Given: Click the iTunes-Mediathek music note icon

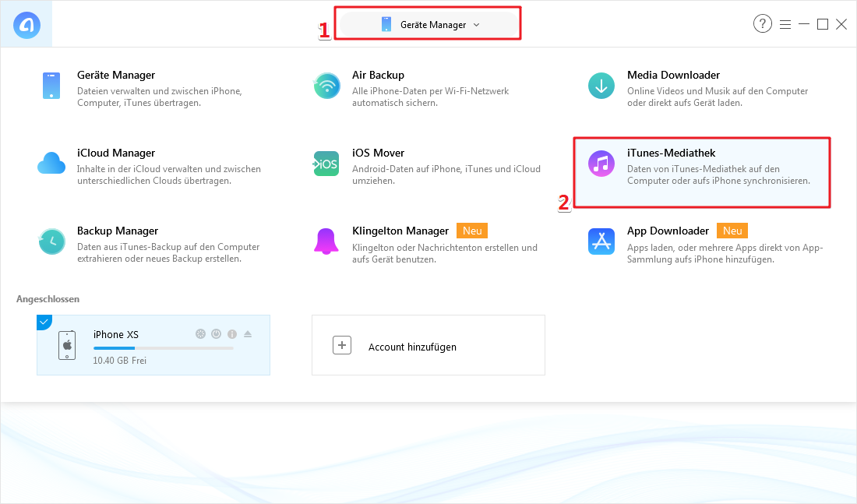Looking at the screenshot, I should click(601, 164).
